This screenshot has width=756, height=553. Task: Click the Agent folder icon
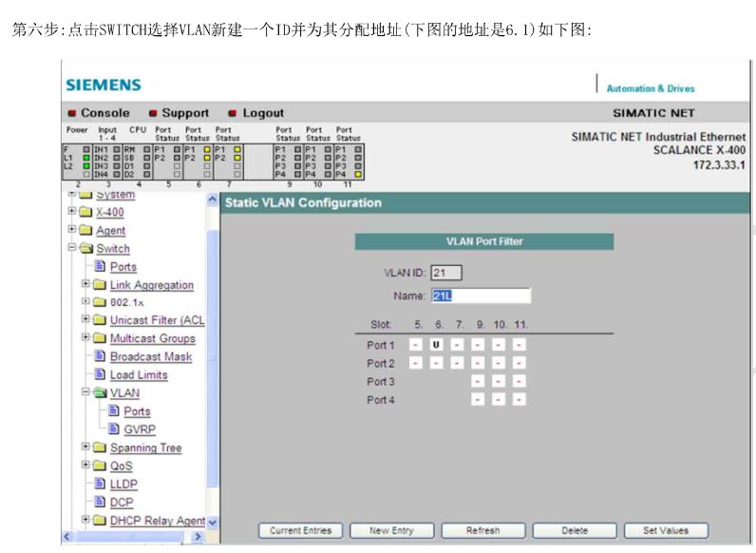(x=85, y=230)
